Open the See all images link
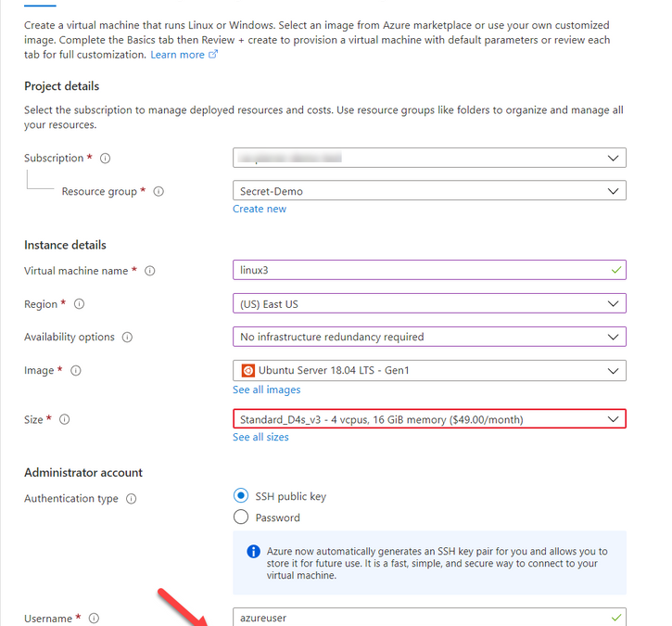The width and height of the screenshot is (672, 626). [x=267, y=390]
